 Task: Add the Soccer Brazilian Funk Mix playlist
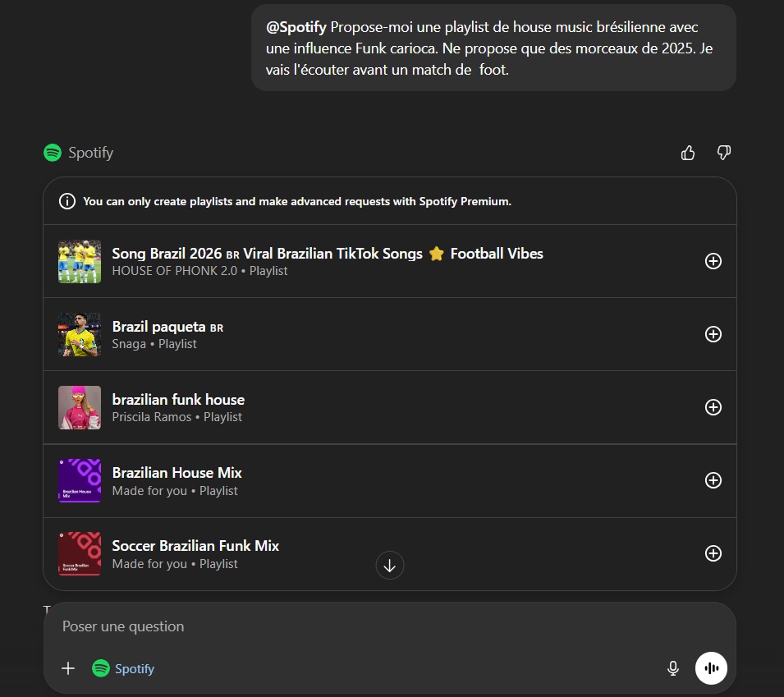(713, 553)
